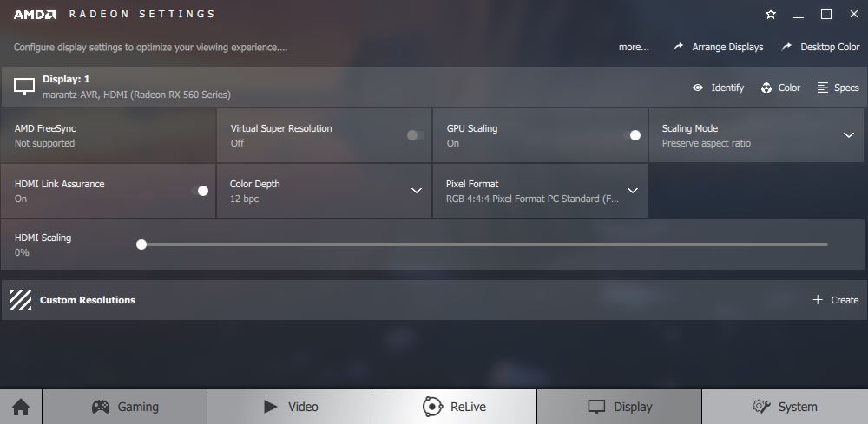Image resolution: width=868 pixels, height=424 pixels.
Task: Click the Custom Resolutions striped icon
Action: [x=21, y=300]
